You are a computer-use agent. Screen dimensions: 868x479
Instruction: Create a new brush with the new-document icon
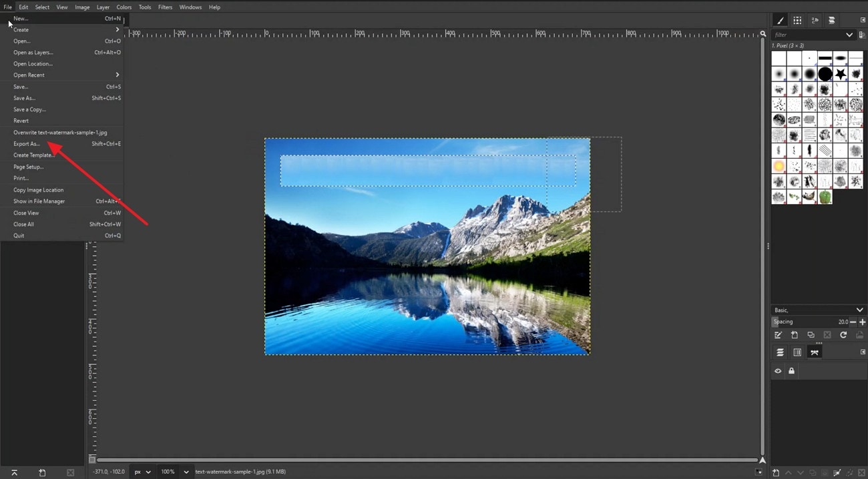[x=795, y=335]
